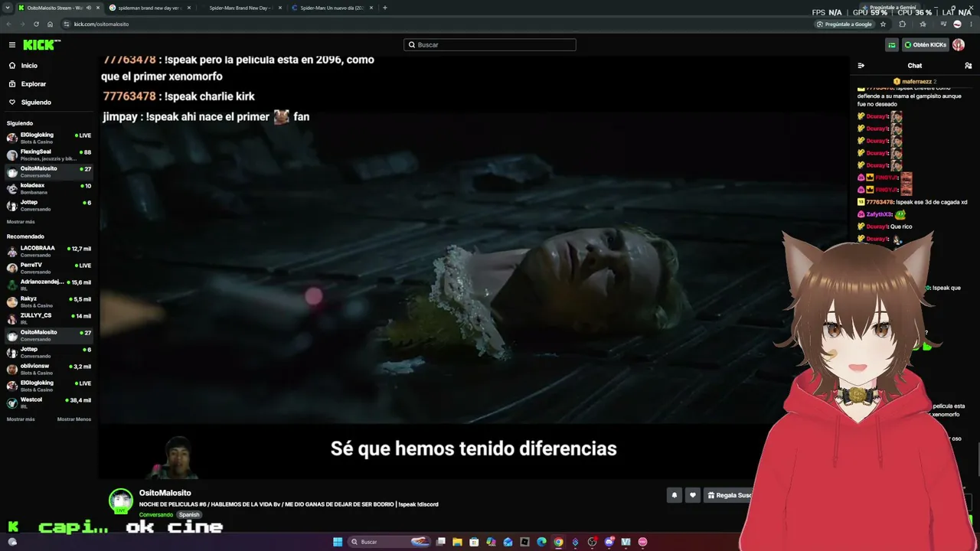Screen dimensions: 980x551
Task: Collapse recommended list with Mostrar Menos
Action: pyautogui.click(x=74, y=419)
